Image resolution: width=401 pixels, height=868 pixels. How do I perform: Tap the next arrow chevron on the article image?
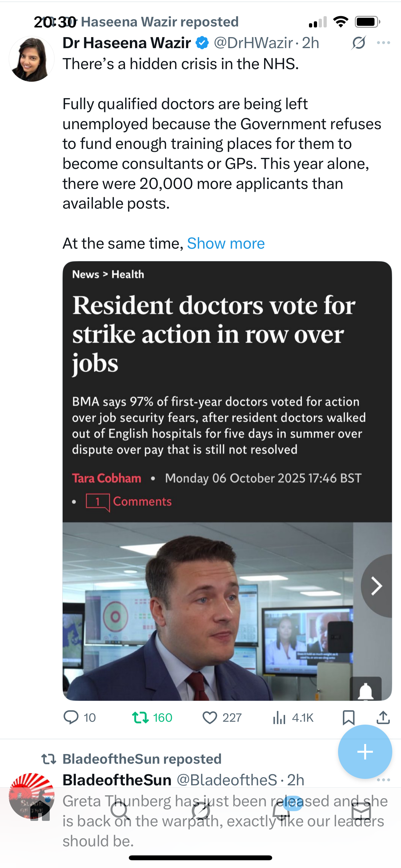click(x=376, y=586)
